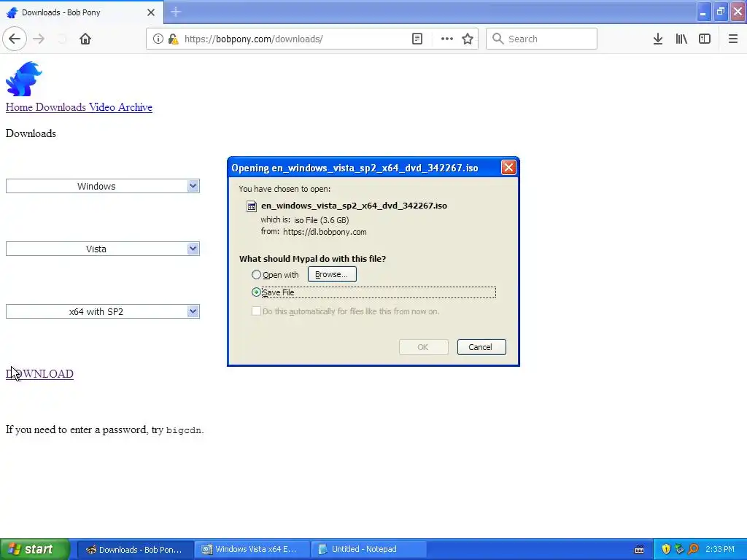The image size is (747, 560).
Task: Open the downloads arrow panel in toolbar
Action: (x=657, y=39)
